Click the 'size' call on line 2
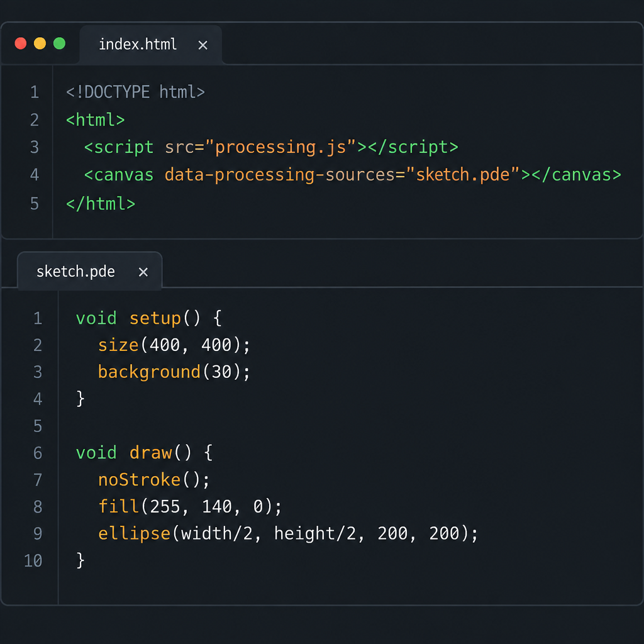The height and width of the screenshot is (644, 644). pos(118,345)
